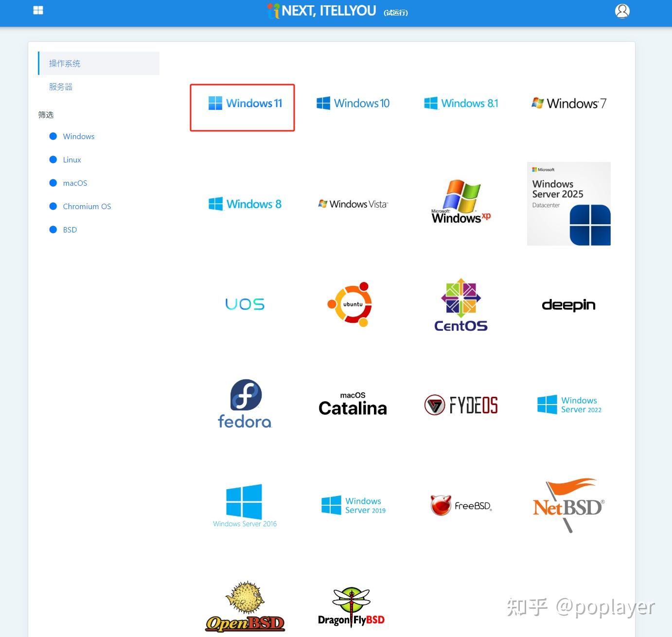
Task: Select the UOS logo
Action: click(x=245, y=304)
